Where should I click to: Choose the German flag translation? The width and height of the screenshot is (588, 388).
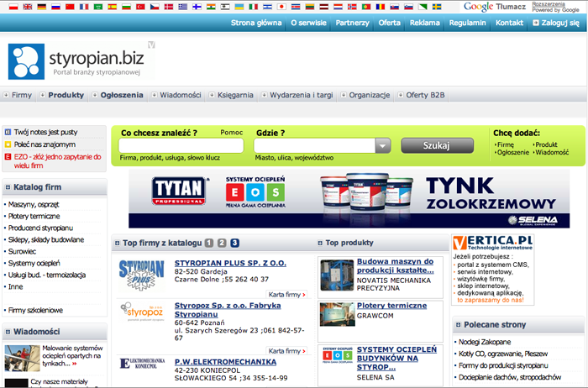pyautogui.click(x=42, y=7)
